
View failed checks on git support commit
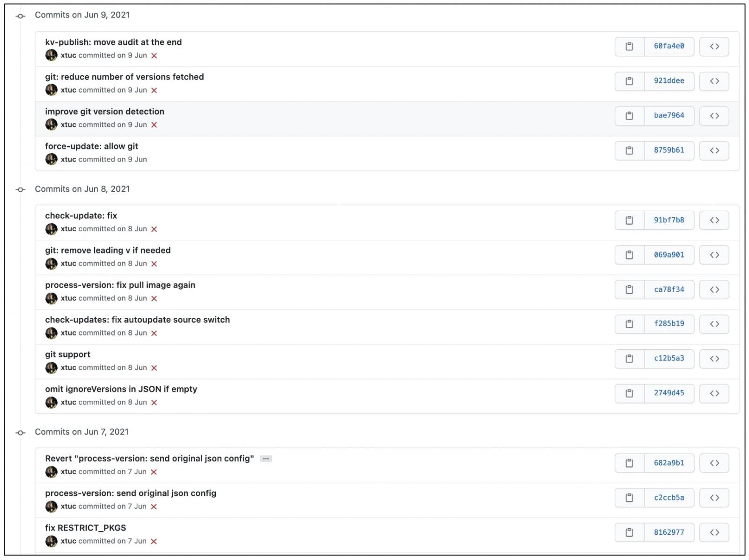(x=154, y=368)
